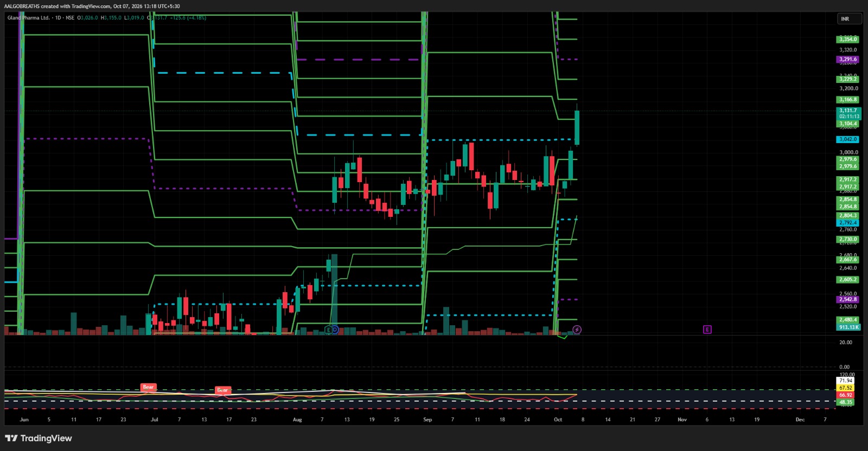Click the 3,354.0 green price label
The width and height of the screenshot is (868, 451).
click(x=848, y=39)
